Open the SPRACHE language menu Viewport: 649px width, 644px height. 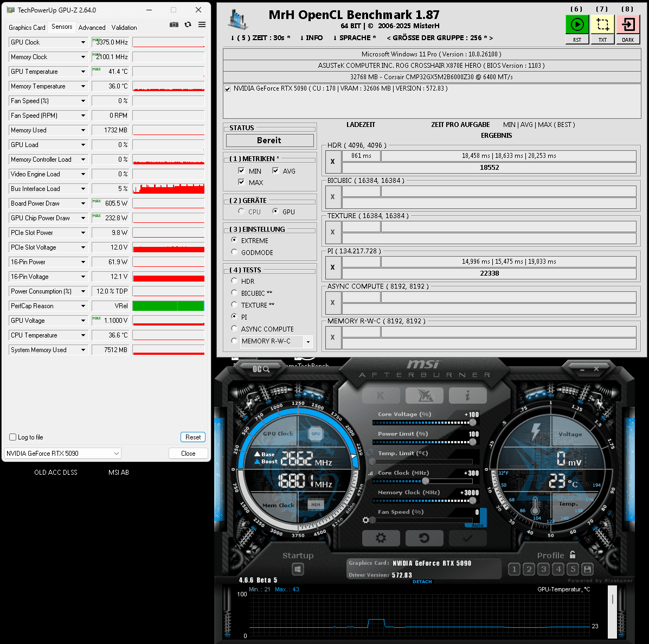pyautogui.click(x=355, y=37)
